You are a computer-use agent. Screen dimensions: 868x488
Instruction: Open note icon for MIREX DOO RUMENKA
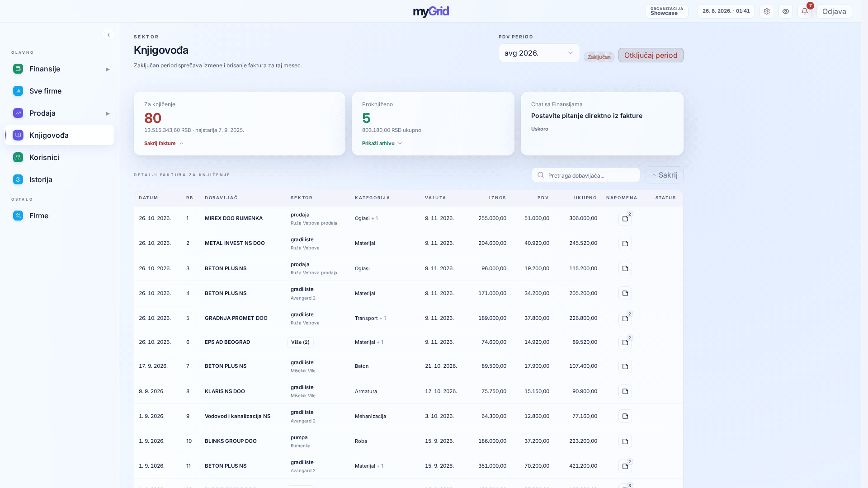(x=625, y=219)
